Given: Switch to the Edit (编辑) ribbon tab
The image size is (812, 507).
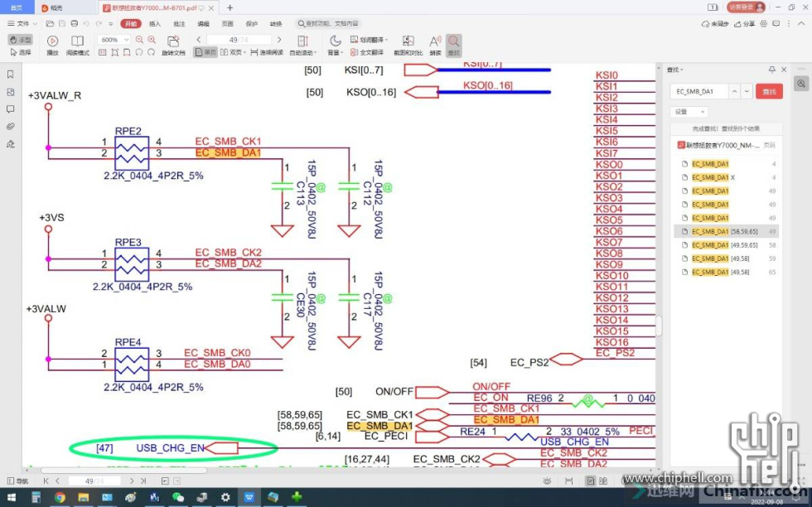Looking at the screenshot, I should click(204, 23).
